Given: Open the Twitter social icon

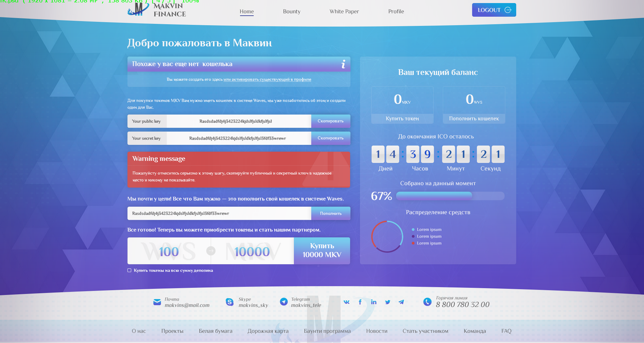Looking at the screenshot, I should [x=388, y=302].
